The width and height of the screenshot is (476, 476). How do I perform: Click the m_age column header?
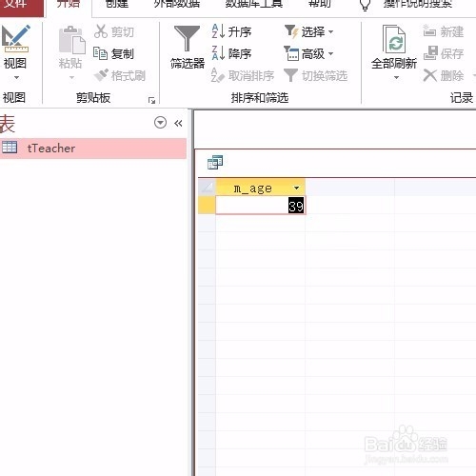pos(261,188)
